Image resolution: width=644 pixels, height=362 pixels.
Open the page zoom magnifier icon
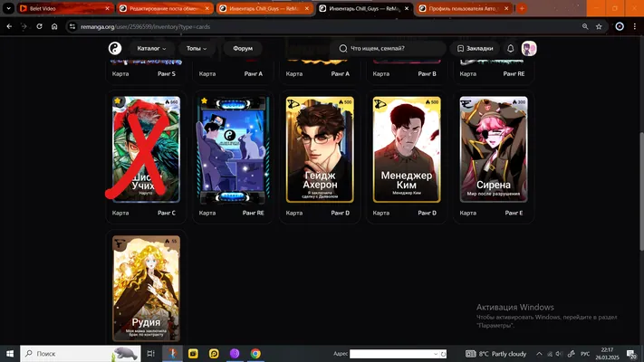[x=585, y=26]
